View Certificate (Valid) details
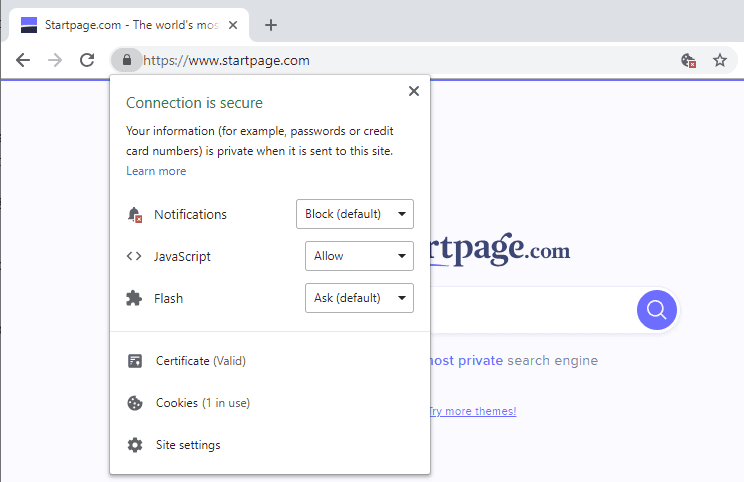Screen dimensions: 744x482 201,361
